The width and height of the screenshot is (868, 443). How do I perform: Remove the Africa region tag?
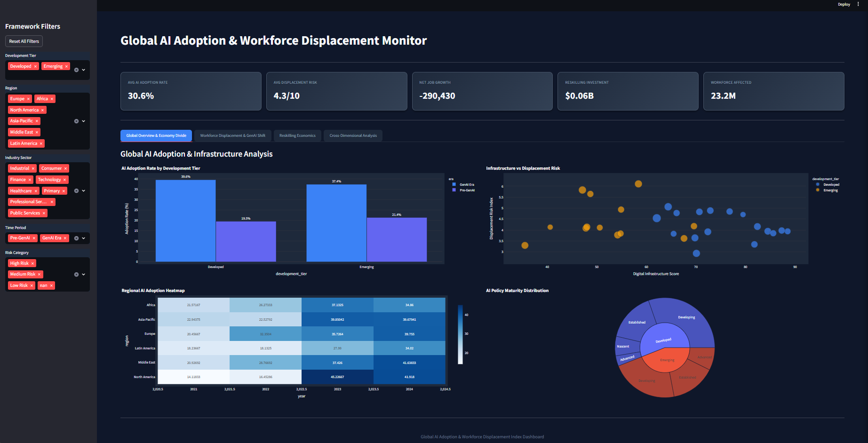coord(52,99)
